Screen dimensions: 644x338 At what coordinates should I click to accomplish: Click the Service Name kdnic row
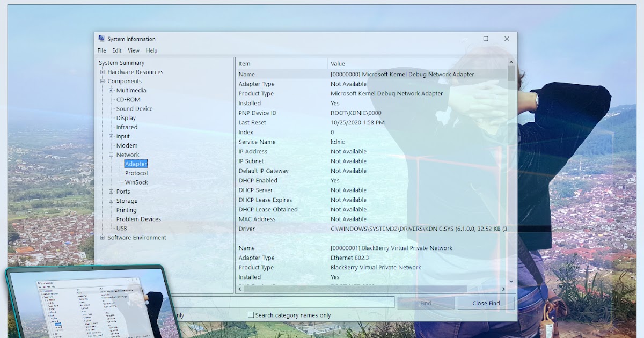pyautogui.click(x=371, y=142)
